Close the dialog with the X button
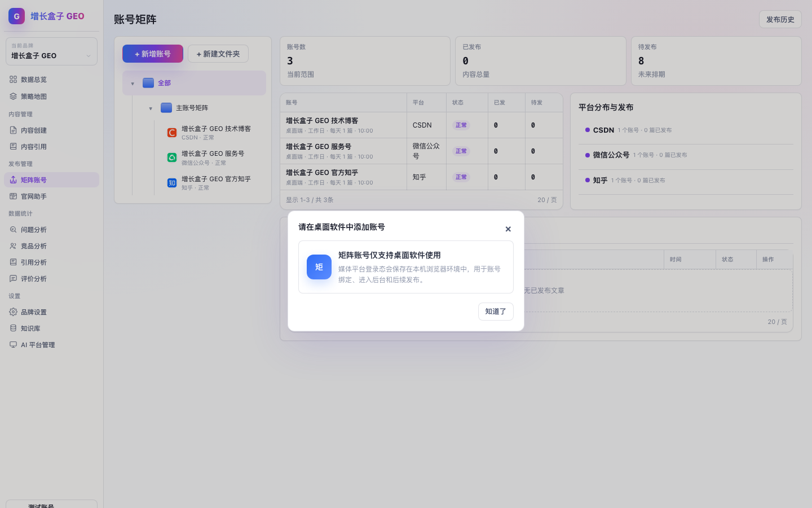 tap(508, 229)
